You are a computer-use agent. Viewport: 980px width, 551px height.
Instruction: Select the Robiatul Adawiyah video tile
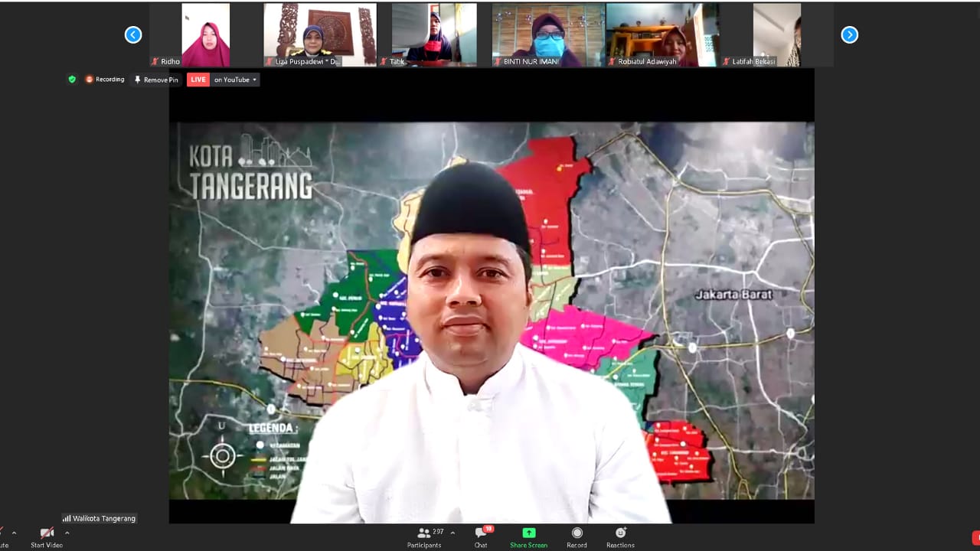click(x=662, y=34)
